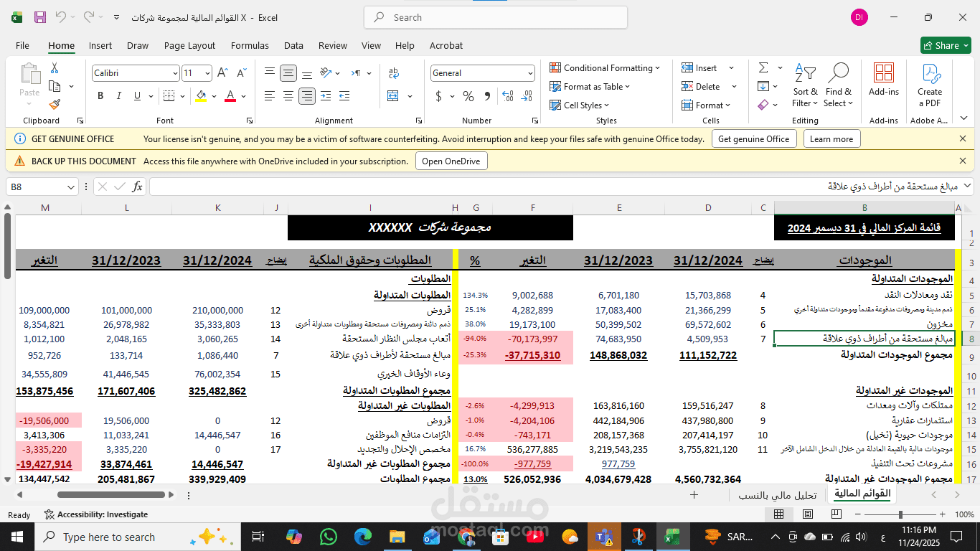980x551 pixels.
Task: Click Open OneDrive button
Action: [x=451, y=161]
